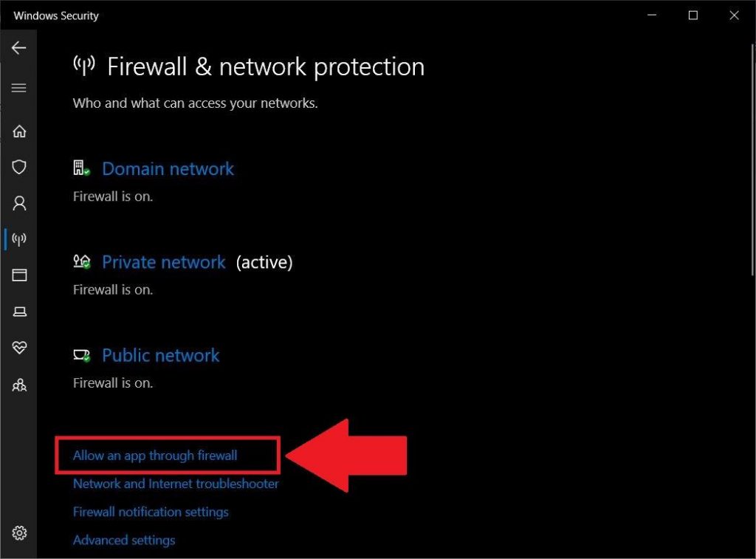Open Virus & threat protection shield icon

click(x=19, y=167)
